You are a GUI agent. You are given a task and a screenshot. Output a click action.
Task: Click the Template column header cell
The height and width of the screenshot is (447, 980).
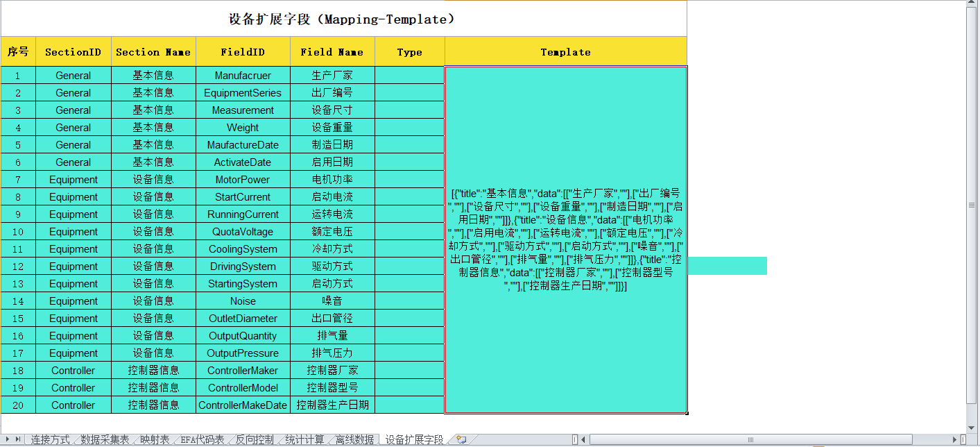point(565,52)
